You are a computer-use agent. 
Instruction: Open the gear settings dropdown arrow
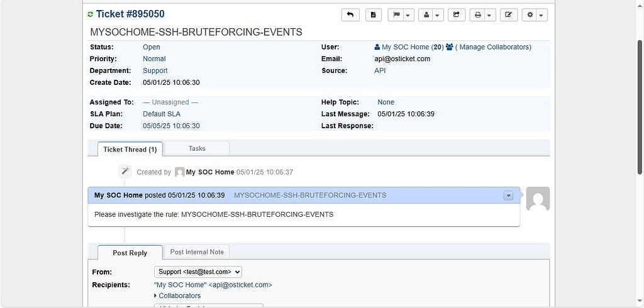(x=541, y=15)
